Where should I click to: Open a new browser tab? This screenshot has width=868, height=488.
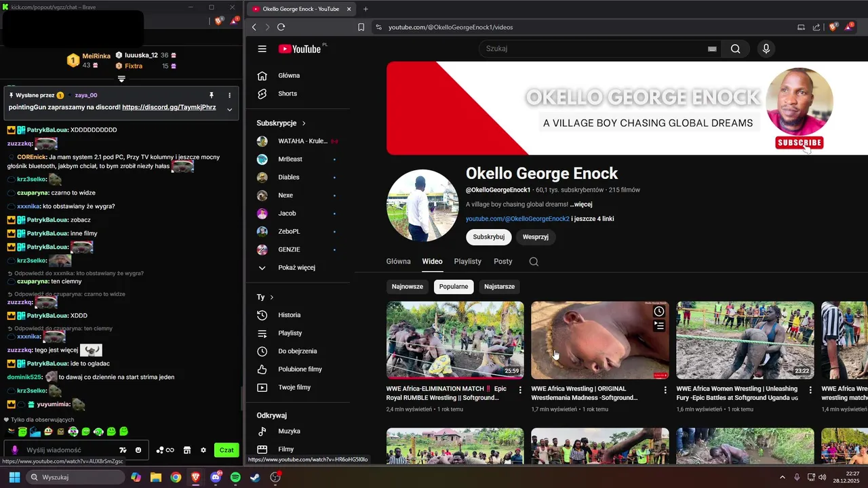pos(366,9)
